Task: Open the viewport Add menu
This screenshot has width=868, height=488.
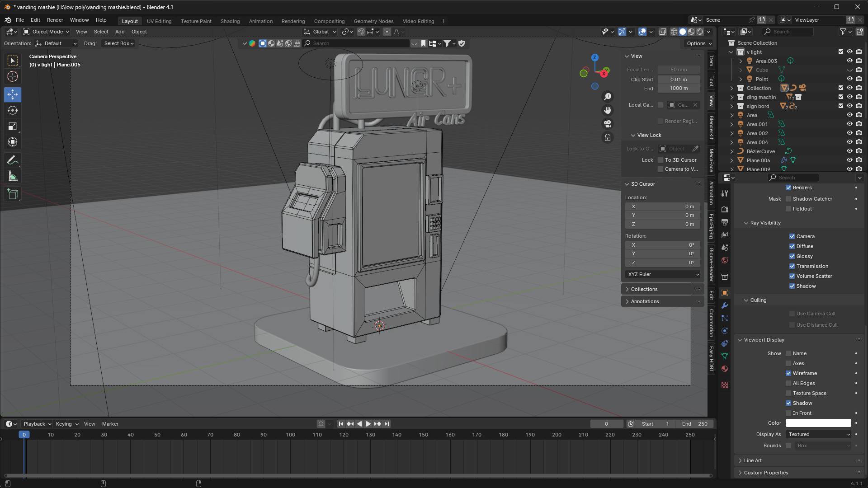Action: (x=120, y=32)
